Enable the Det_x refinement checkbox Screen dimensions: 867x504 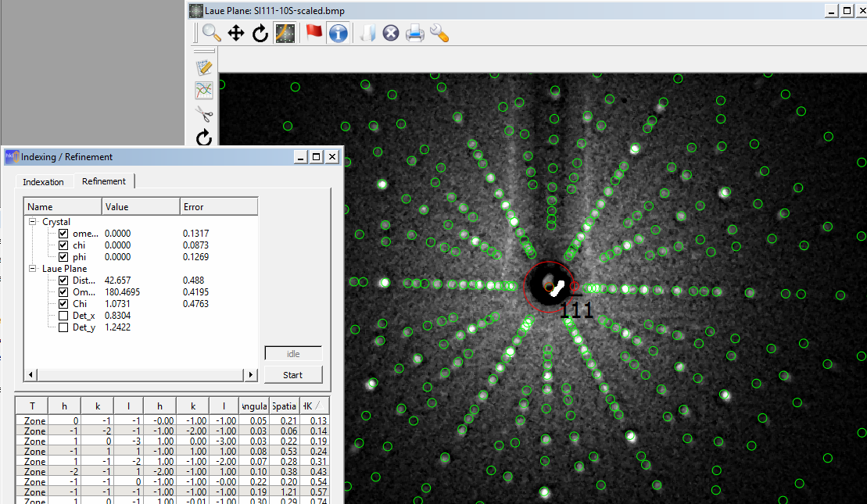(63, 316)
